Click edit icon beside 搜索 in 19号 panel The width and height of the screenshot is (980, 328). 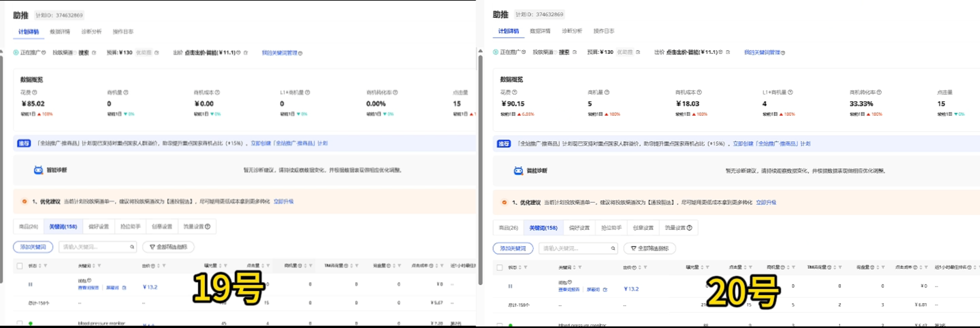pyautogui.click(x=94, y=53)
